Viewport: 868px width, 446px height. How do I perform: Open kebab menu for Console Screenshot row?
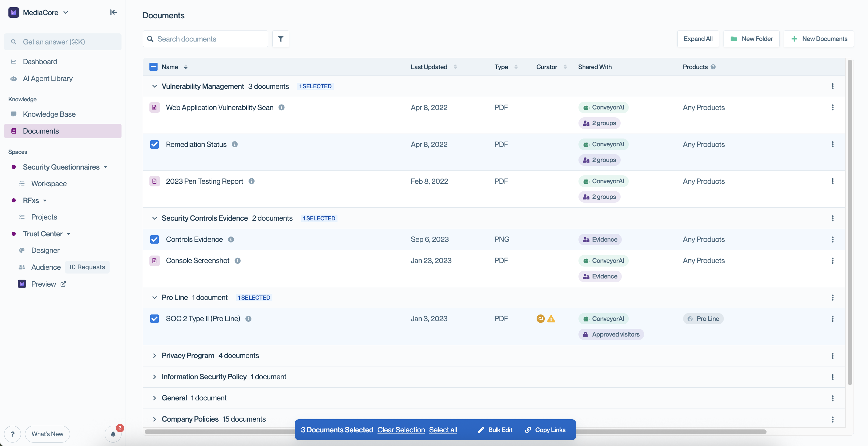pyautogui.click(x=832, y=260)
